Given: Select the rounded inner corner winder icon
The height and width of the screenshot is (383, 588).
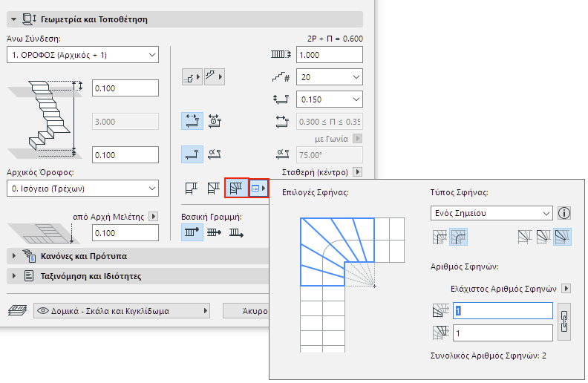Looking at the screenshot, I should click(458, 237).
